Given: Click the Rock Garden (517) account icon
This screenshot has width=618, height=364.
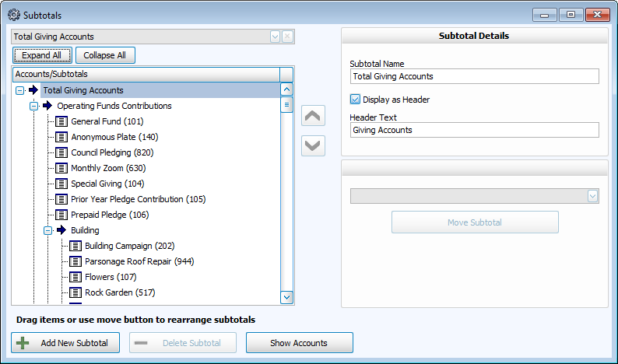Looking at the screenshot, I should click(x=75, y=292).
